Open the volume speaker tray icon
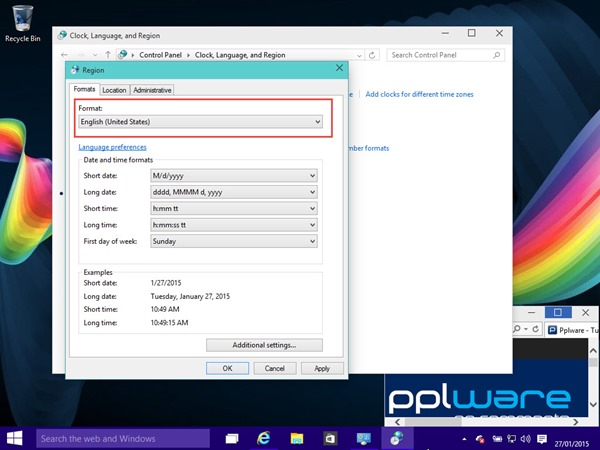The width and height of the screenshot is (600, 450). pyautogui.click(x=525, y=439)
